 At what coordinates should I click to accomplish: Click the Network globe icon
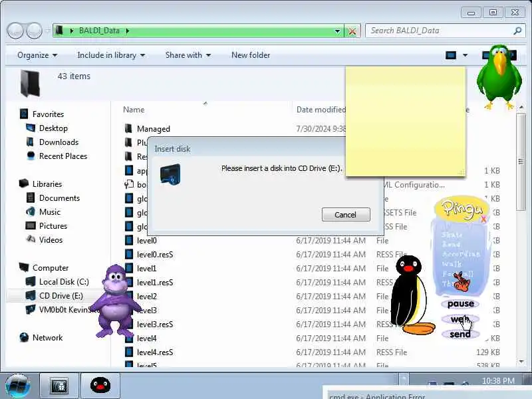24,337
